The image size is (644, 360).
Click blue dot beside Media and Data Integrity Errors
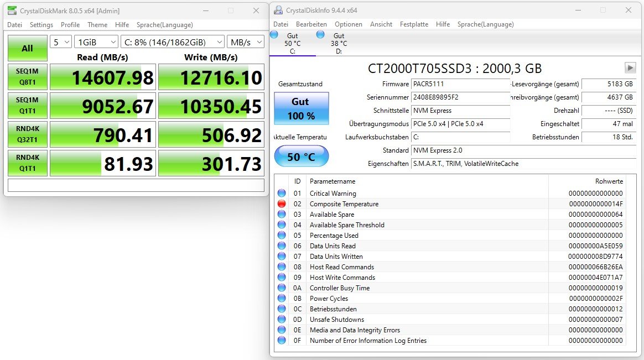[282, 330]
